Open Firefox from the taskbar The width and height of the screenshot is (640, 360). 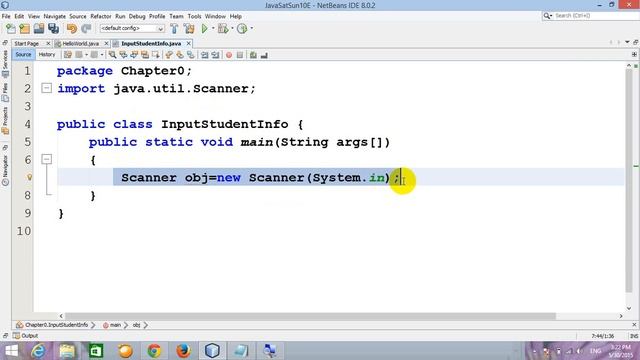183,351
